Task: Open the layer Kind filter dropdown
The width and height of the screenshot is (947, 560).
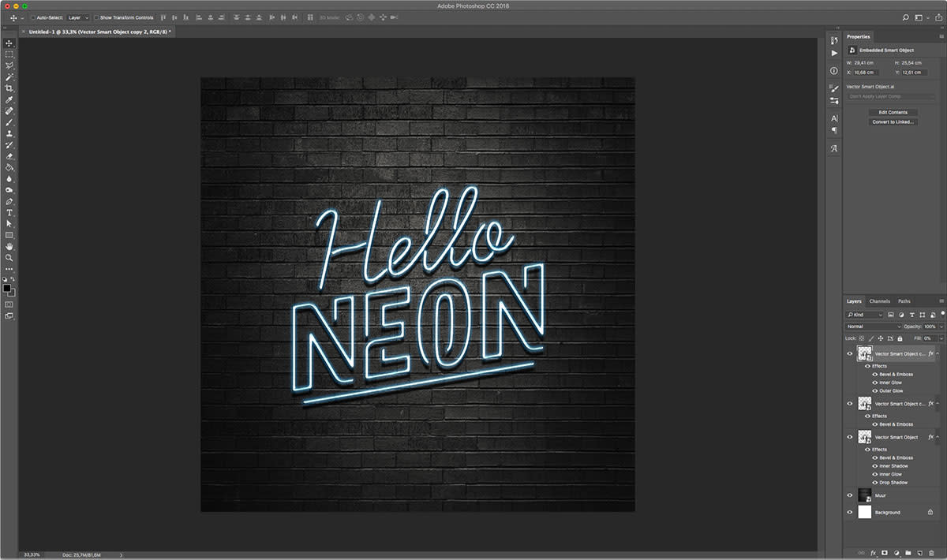Action: point(865,315)
